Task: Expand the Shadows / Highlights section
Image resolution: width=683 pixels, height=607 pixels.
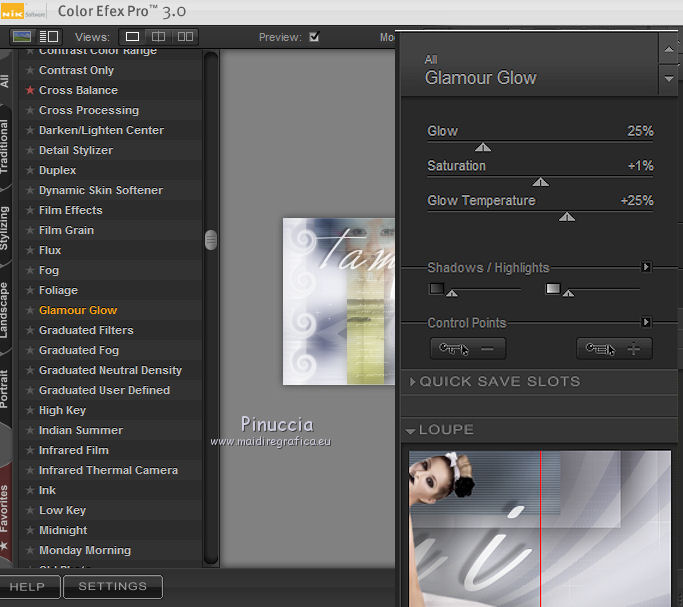Action: point(646,266)
